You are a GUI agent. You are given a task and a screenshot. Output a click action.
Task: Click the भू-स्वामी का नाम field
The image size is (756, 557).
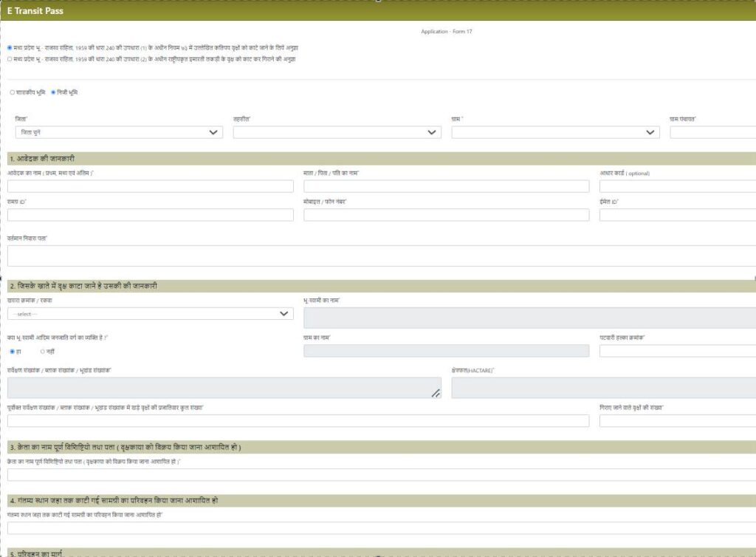(x=530, y=318)
